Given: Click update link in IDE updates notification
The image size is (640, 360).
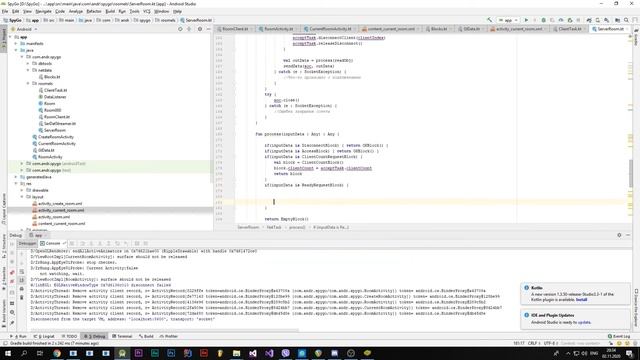Looking at the screenshot, I should click(x=584, y=322).
